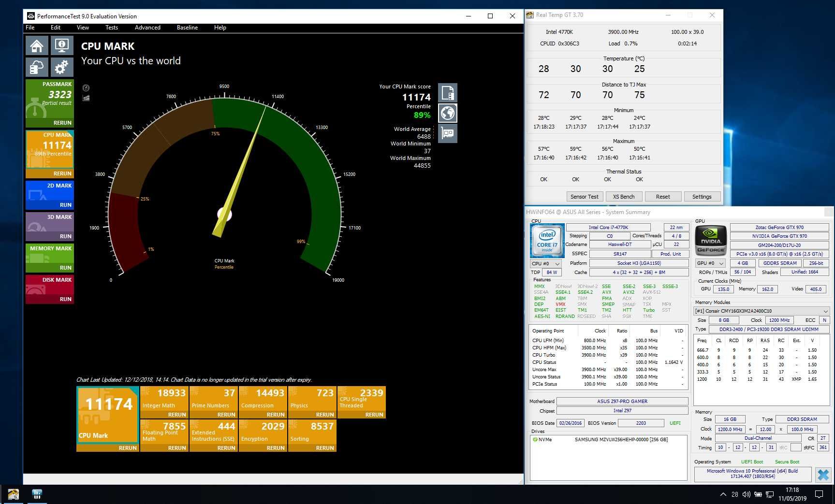This screenshot has height=504, width=835.
Task: Expand the CPU #0 selector dropdown
Action: pyautogui.click(x=546, y=264)
